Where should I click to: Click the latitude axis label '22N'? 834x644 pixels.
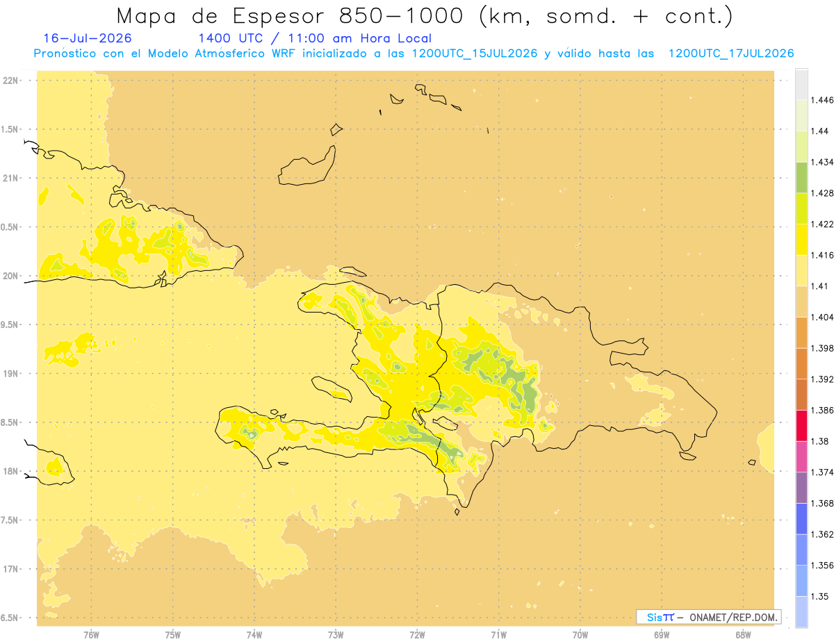click(11, 80)
